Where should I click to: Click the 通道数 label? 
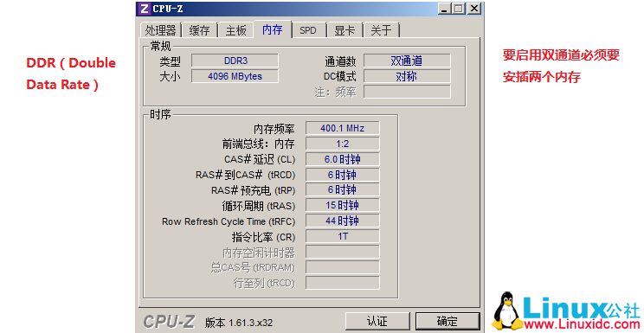tap(340, 61)
